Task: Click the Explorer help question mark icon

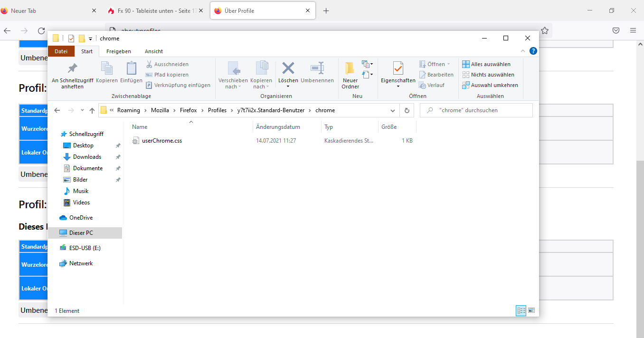Action: coord(533,51)
